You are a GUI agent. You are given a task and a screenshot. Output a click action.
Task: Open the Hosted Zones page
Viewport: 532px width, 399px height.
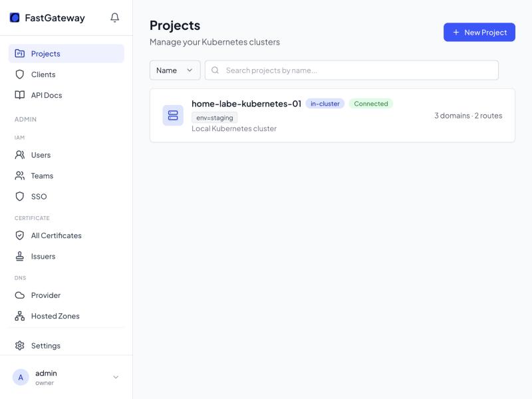66,316
